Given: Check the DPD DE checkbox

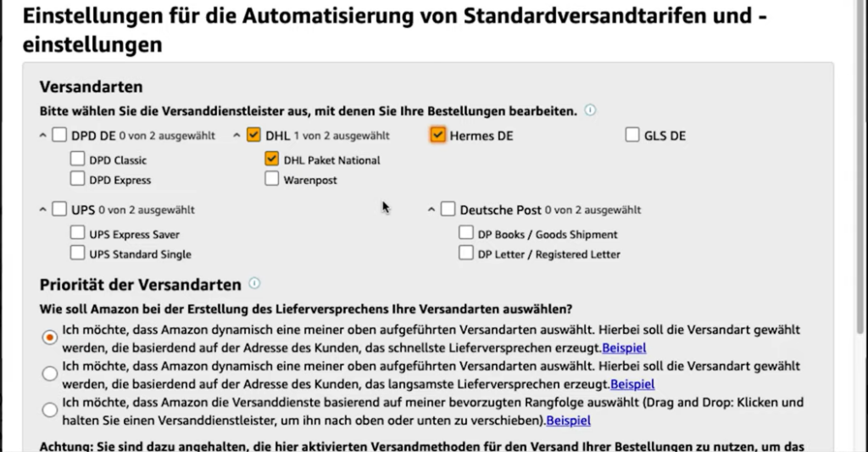Looking at the screenshot, I should coord(59,135).
